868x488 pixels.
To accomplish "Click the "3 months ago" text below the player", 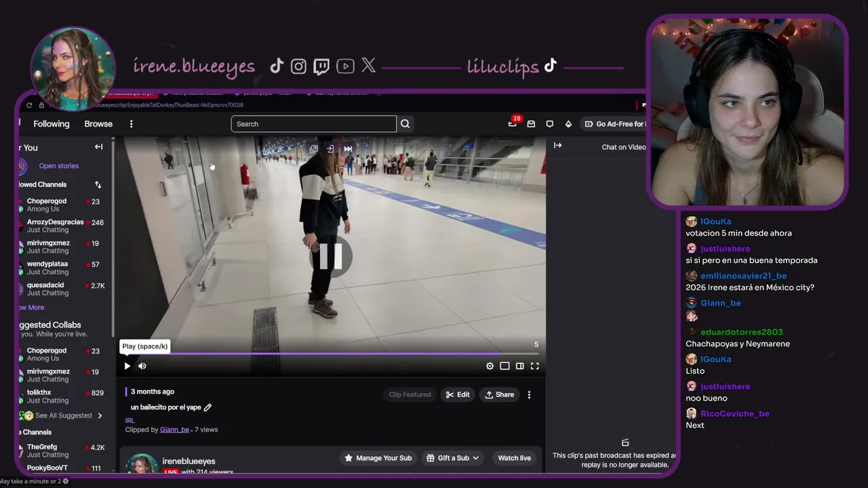I will coord(153,392).
